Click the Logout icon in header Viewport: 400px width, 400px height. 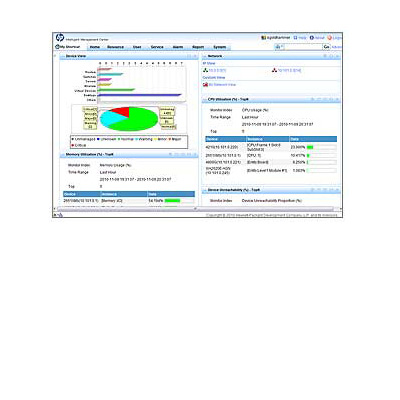point(329,38)
